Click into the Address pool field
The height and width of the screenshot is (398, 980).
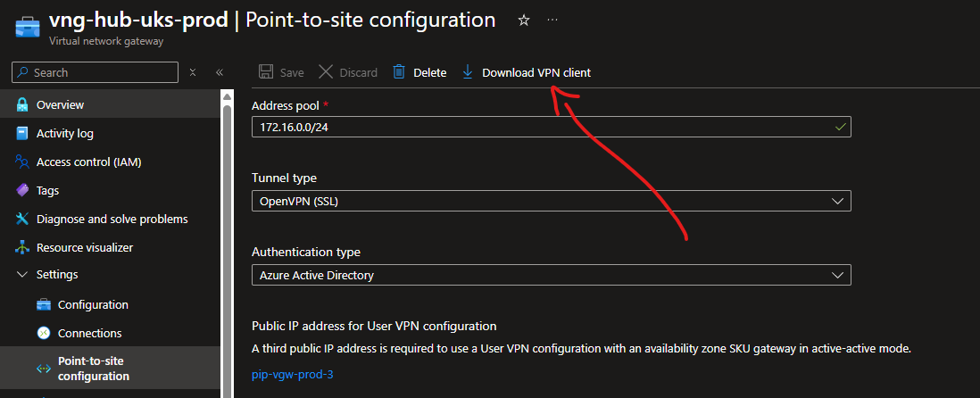(552, 128)
